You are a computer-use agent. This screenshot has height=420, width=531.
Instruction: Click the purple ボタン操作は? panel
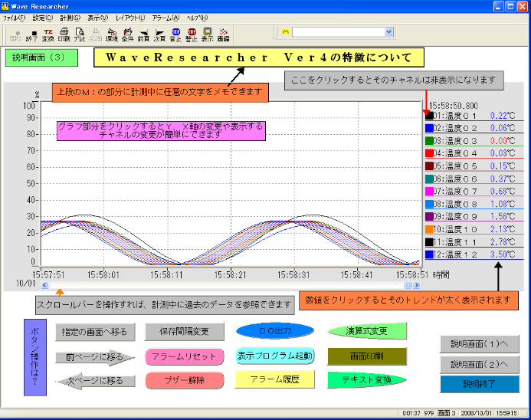pyautogui.click(x=35, y=357)
